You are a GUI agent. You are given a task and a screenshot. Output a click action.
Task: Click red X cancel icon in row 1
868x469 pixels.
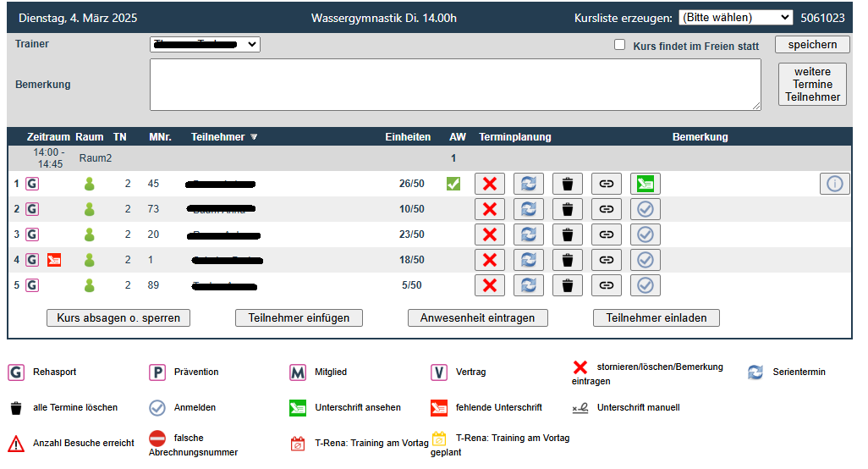pyautogui.click(x=489, y=184)
